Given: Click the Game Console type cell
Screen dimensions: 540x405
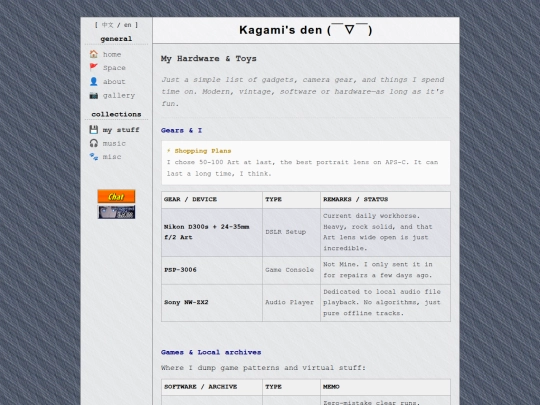Looking at the screenshot, I should coord(291,270).
